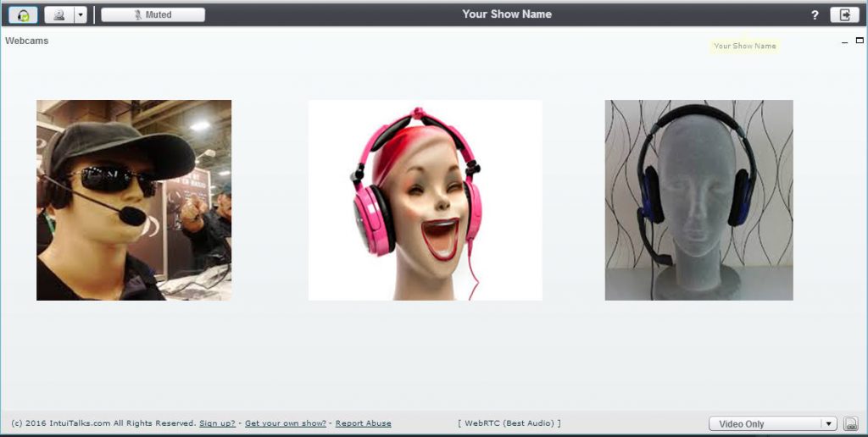The width and height of the screenshot is (868, 437).
Task: Click the Report Abuse link
Action: (x=363, y=423)
